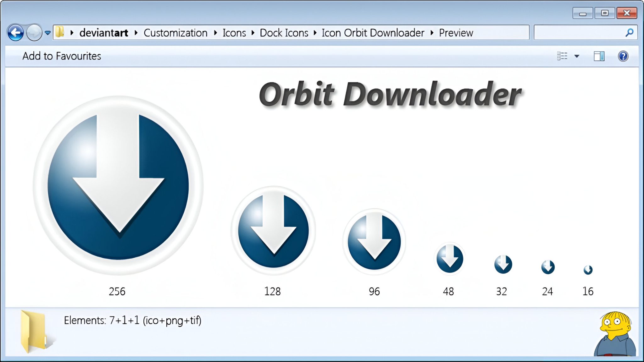Click the greyed Forward navigation arrow
Screen dimensions: 644x362
pyautogui.click(x=34, y=32)
